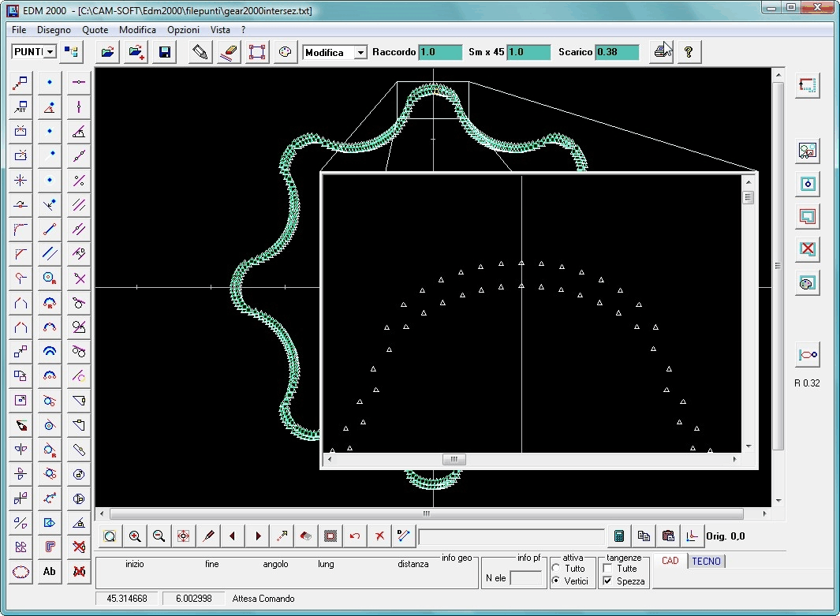Click the Sm x 45 value field

click(x=528, y=52)
